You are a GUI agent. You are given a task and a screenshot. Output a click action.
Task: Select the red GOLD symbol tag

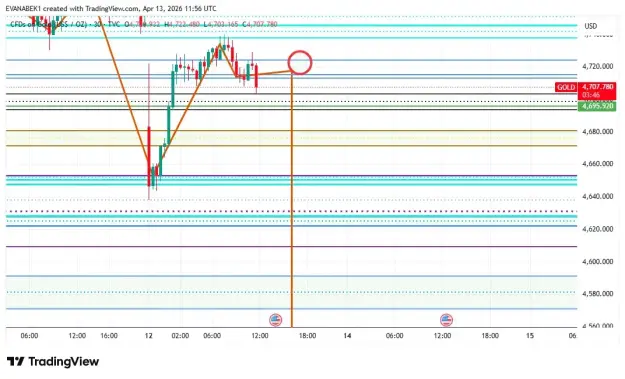click(566, 87)
